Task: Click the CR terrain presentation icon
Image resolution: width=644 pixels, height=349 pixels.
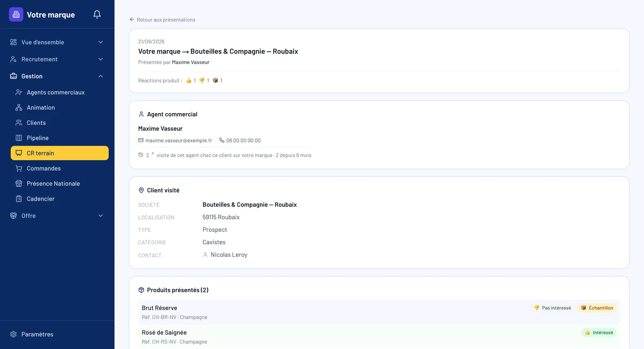Action: [19, 153]
